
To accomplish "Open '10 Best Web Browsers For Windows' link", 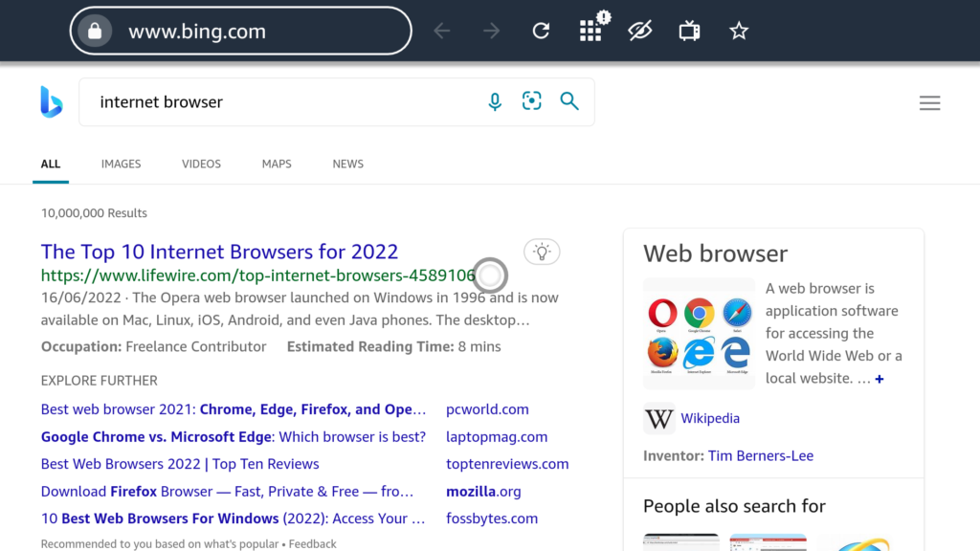I will click(234, 518).
